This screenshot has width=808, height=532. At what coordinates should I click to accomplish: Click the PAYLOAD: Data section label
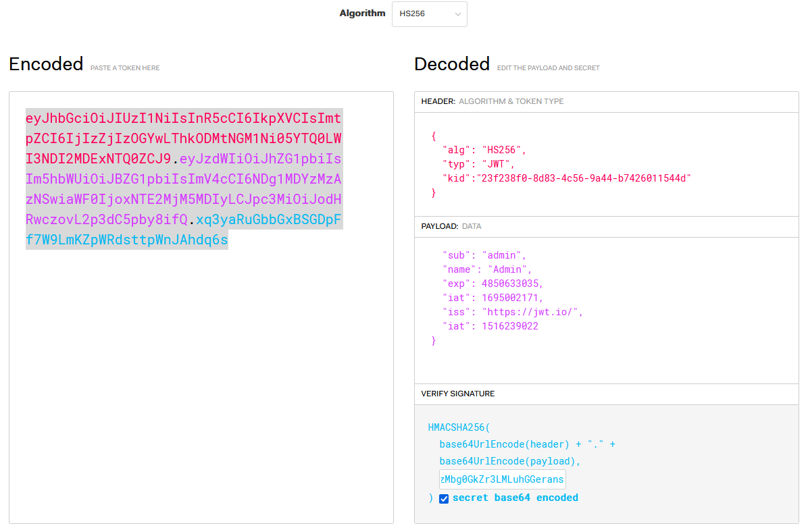pos(451,226)
